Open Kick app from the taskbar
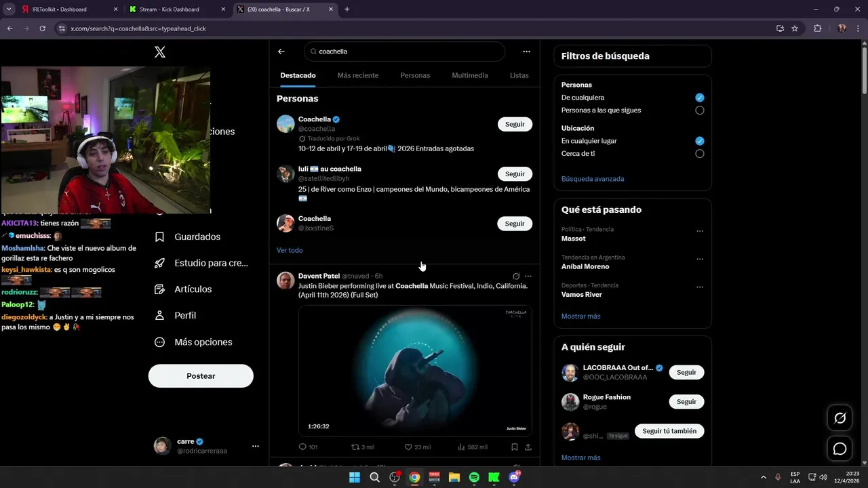 [494, 477]
